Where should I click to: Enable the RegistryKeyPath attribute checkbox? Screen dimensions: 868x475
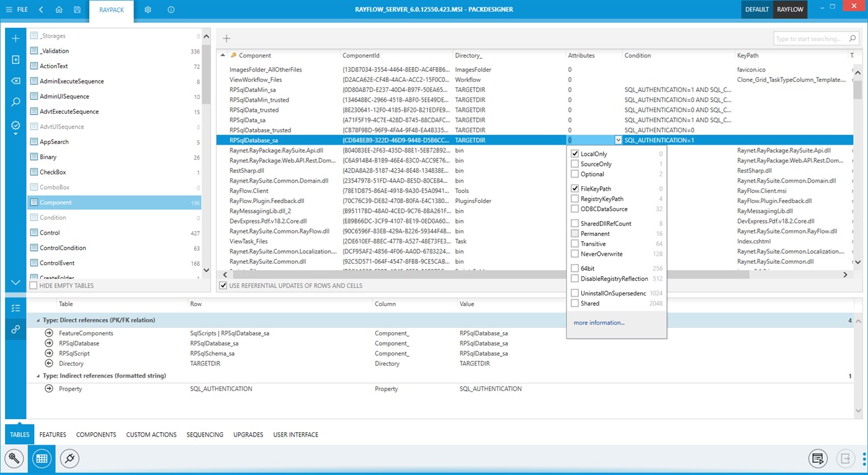[x=575, y=199]
